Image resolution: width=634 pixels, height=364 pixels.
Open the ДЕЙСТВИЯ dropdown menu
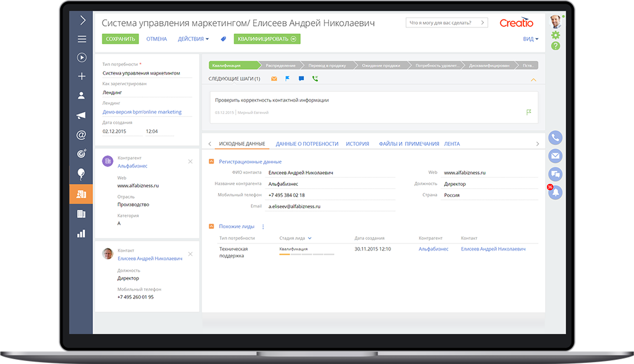pyautogui.click(x=193, y=39)
